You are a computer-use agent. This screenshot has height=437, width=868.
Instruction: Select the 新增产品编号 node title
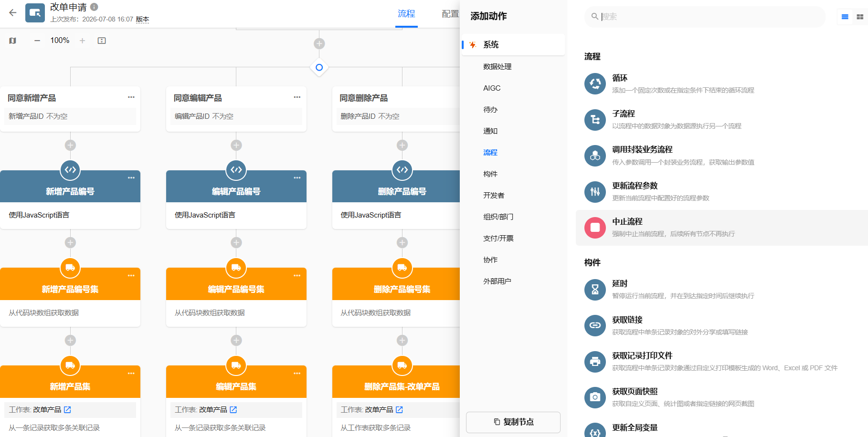click(70, 191)
